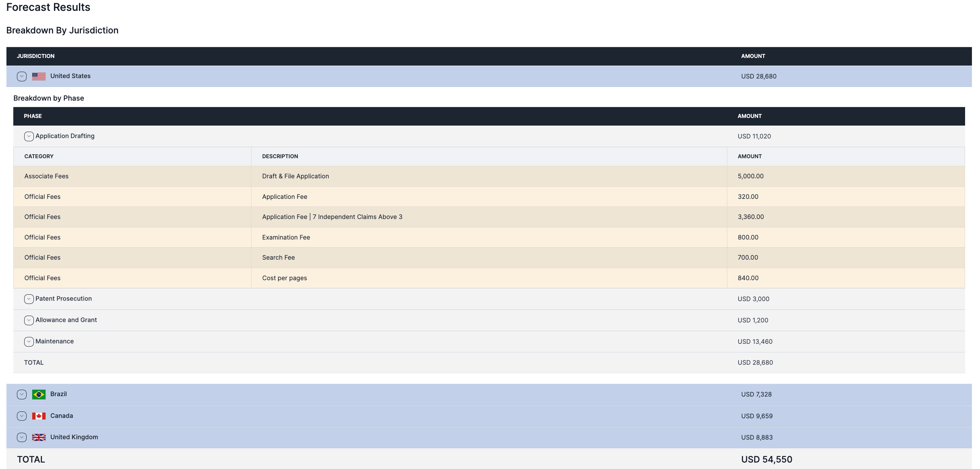
Task: Click the Canada label
Action: click(x=62, y=416)
